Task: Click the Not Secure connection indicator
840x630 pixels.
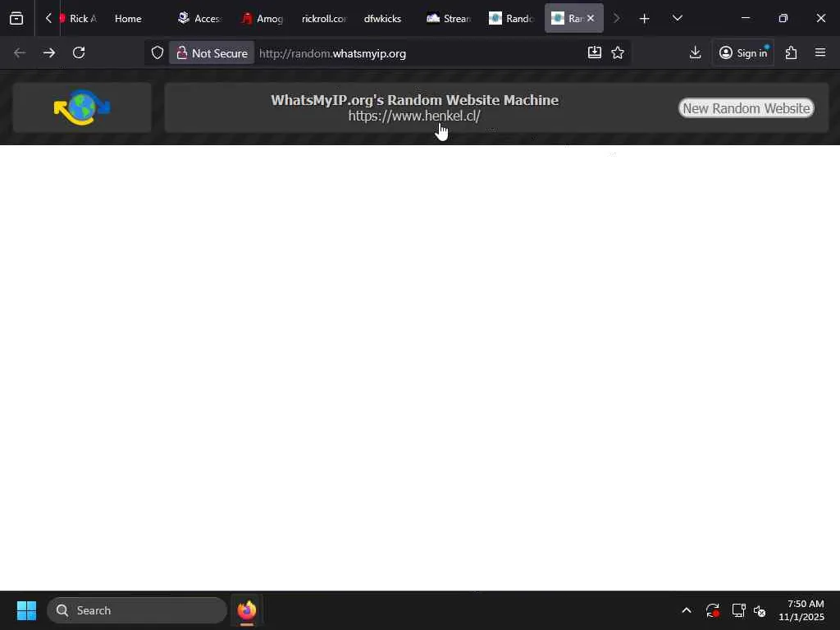Action: (212, 53)
